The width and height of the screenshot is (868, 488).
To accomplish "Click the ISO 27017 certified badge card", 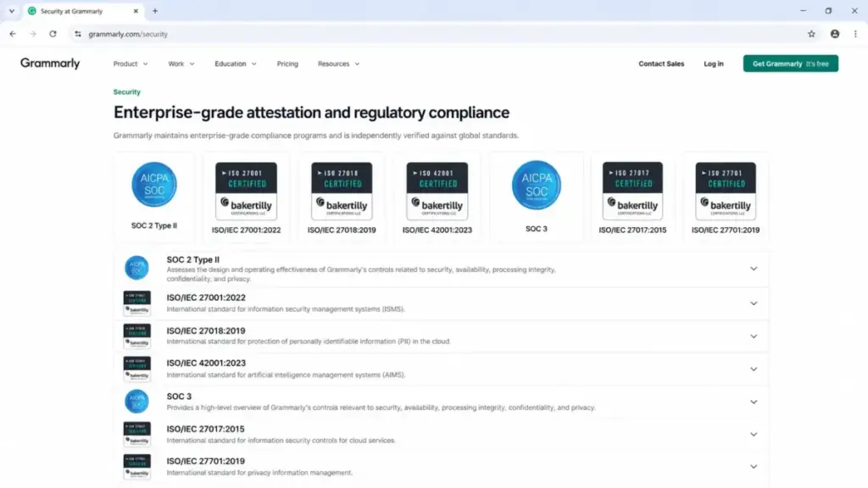I will click(x=632, y=197).
